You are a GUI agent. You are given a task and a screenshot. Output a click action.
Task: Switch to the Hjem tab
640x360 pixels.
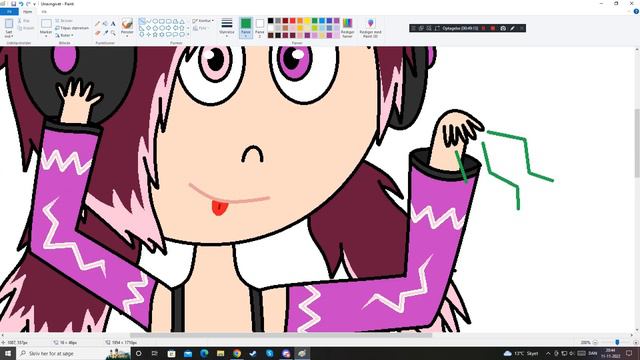click(27, 11)
